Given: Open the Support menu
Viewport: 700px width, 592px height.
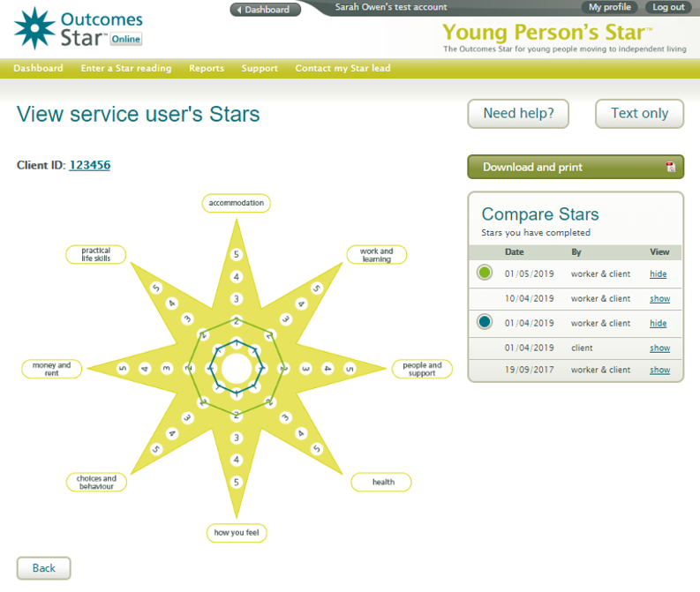Looking at the screenshot, I should pyautogui.click(x=260, y=68).
